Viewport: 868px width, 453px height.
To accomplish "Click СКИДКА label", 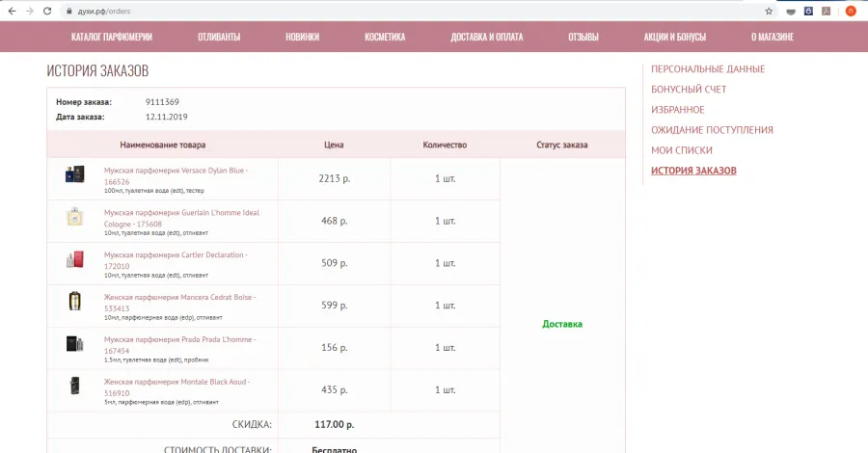I will click(x=252, y=425).
